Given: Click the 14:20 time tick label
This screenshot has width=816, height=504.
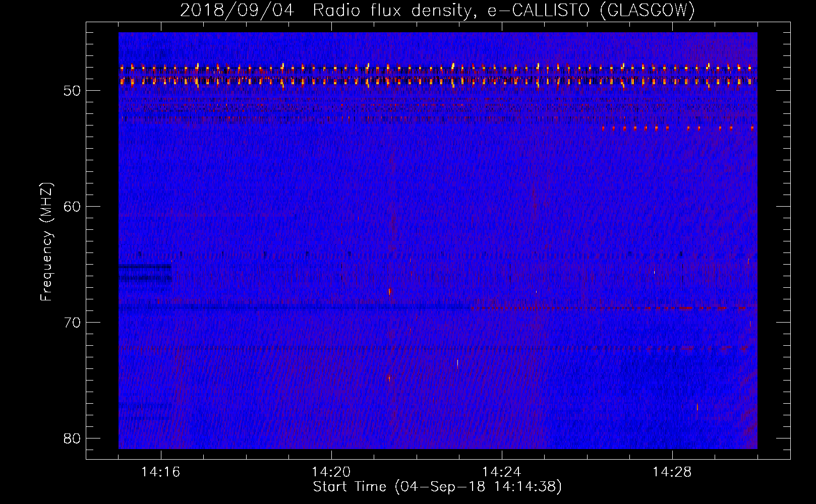Looking at the screenshot, I should pyautogui.click(x=331, y=472).
